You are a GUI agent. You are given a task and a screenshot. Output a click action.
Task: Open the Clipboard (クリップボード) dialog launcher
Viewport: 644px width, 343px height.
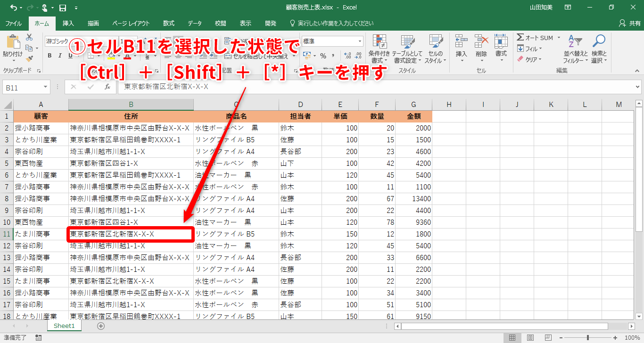click(39, 71)
